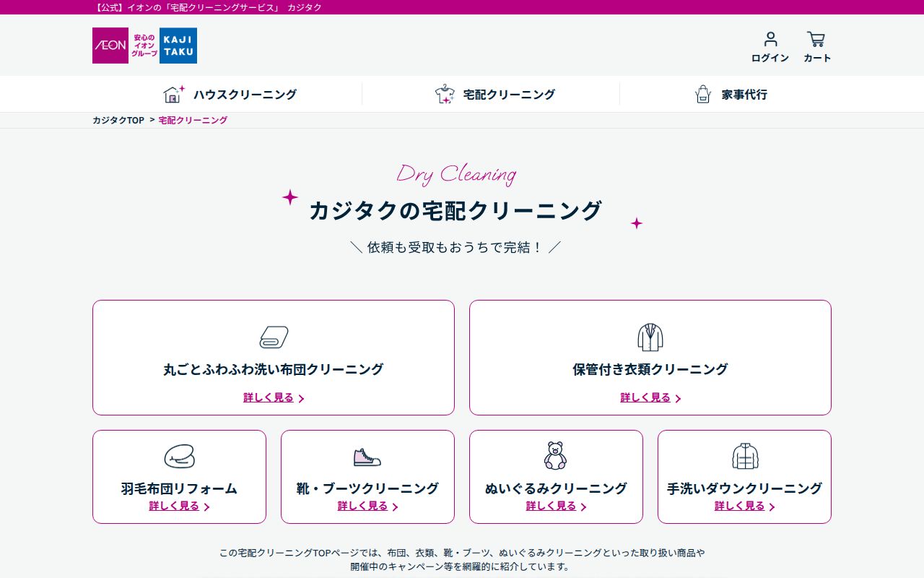Click the chevron beside 手洗いダウンクリーニング 詳しく見る
The width and height of the screenshot is (924, 578).
(x=772, y=506)
